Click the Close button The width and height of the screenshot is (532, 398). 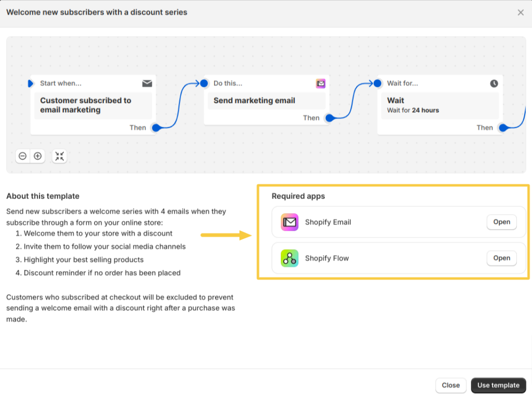[450, 385]
